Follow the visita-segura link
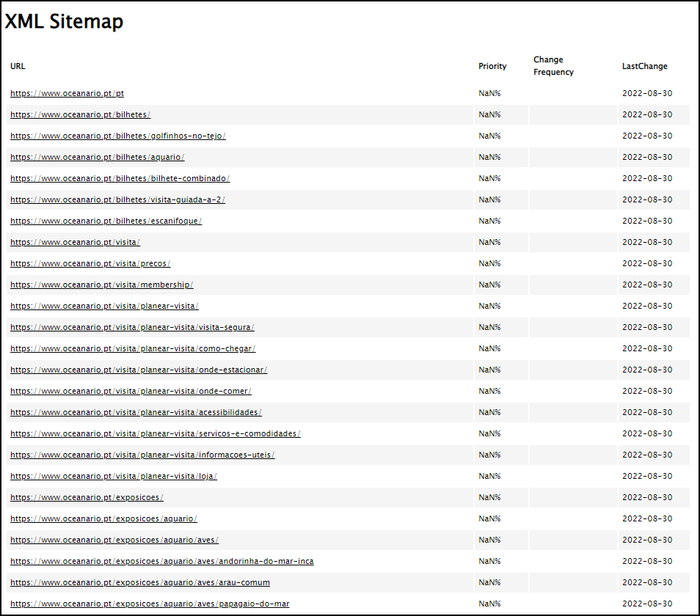This screenshot has height=616, width=700. (x=132, y=327)
